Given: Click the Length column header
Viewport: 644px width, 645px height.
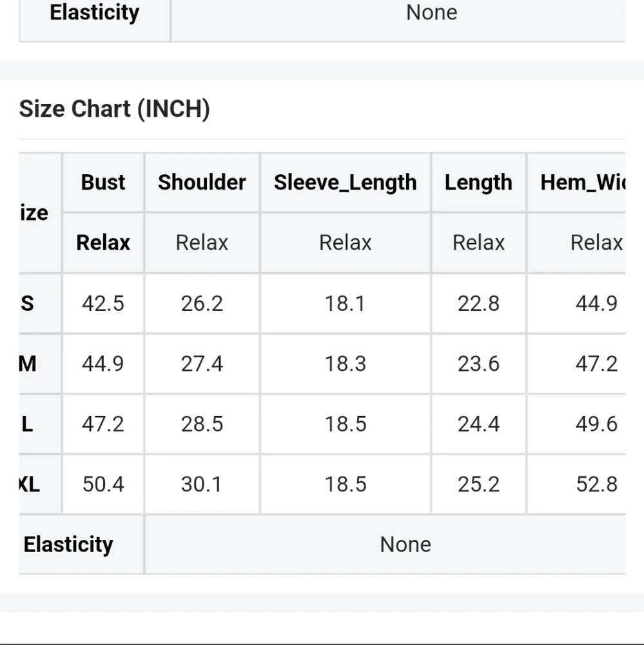Looking at the screenshot, I should (478, 183).
